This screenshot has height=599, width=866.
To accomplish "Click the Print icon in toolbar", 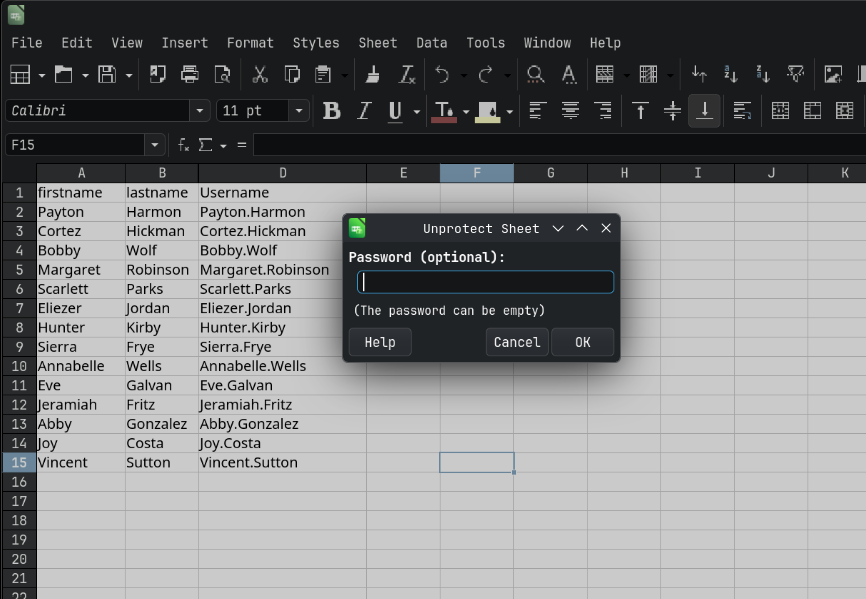I will [190, 74].
